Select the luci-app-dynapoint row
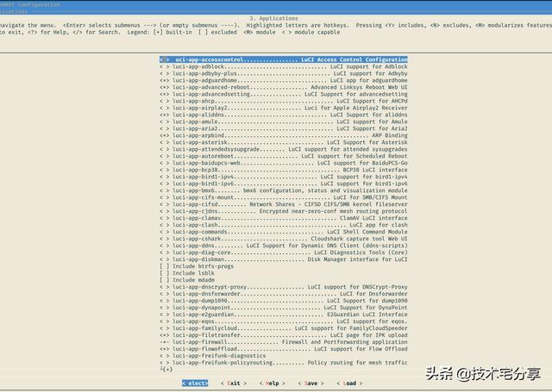This screenshot has width=552, height=392. [x=284, y=308]
